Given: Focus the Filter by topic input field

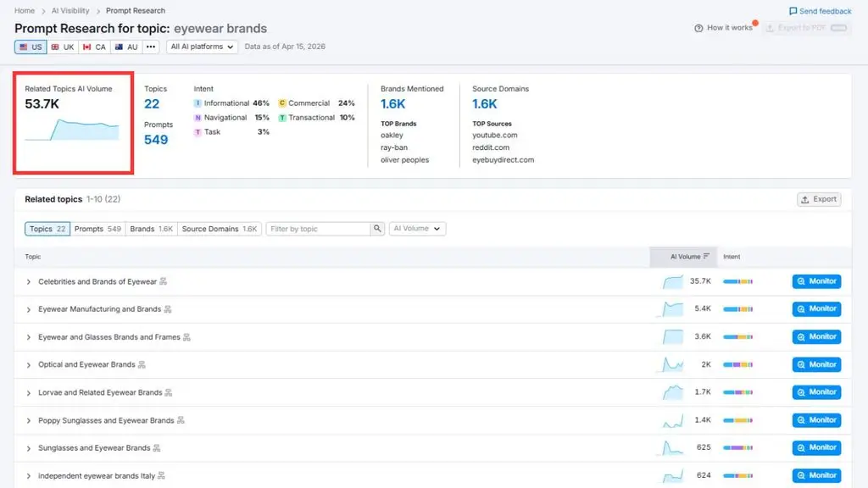Looking at the screenshot, I should [x=319, y=229].
